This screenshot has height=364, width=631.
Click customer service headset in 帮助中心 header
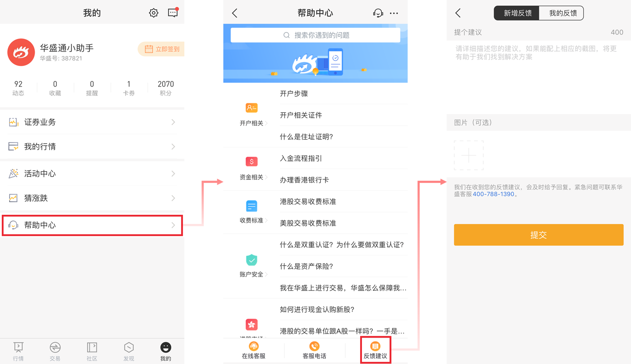click(378, 13)
